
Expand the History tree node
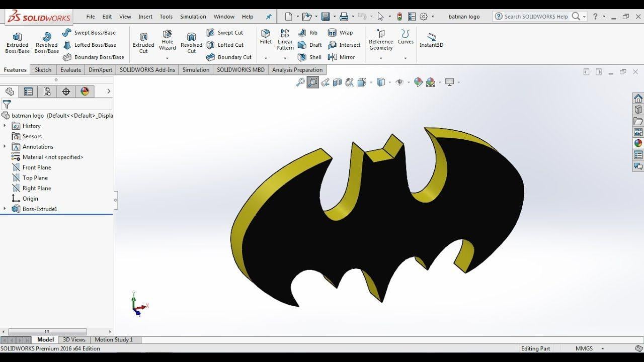[x=5, y=126]
